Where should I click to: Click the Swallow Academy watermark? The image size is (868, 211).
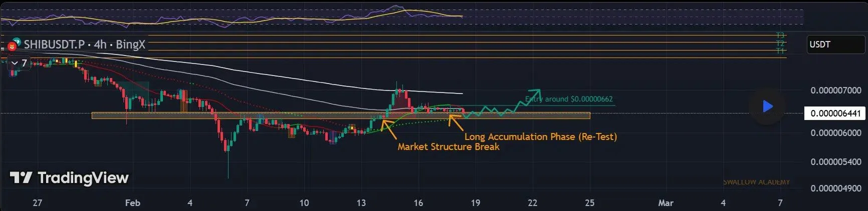tap(756, 182)
